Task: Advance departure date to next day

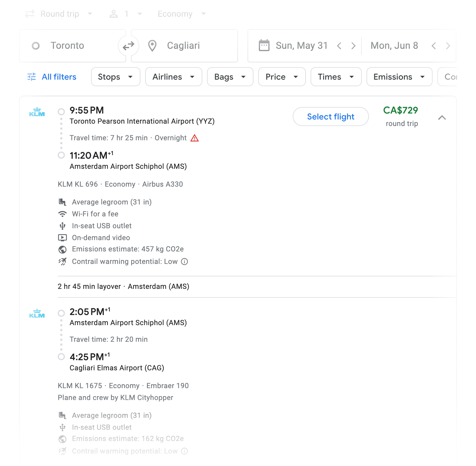Action: point(353,46)
